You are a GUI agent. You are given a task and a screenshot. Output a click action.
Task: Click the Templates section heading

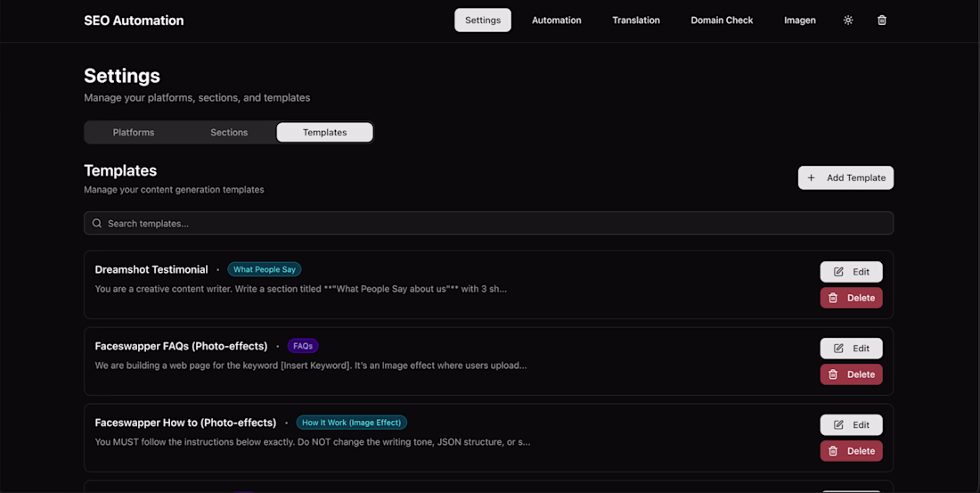(x=120, y=170)
